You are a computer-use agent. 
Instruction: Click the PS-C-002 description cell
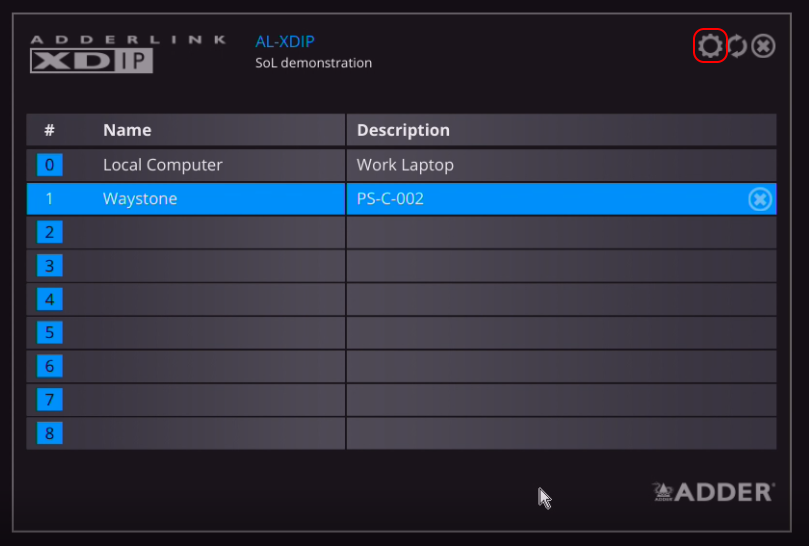[390, 199]
